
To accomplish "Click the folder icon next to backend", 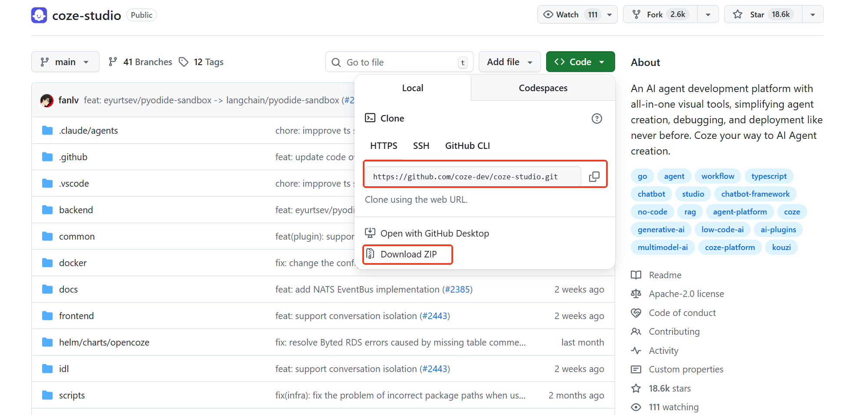I will point(47,210).
